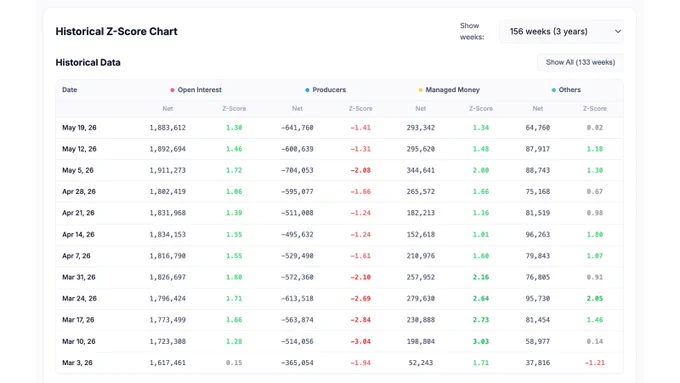
Task: Open the Show weeks dropdown
Action: click(561, 32)
